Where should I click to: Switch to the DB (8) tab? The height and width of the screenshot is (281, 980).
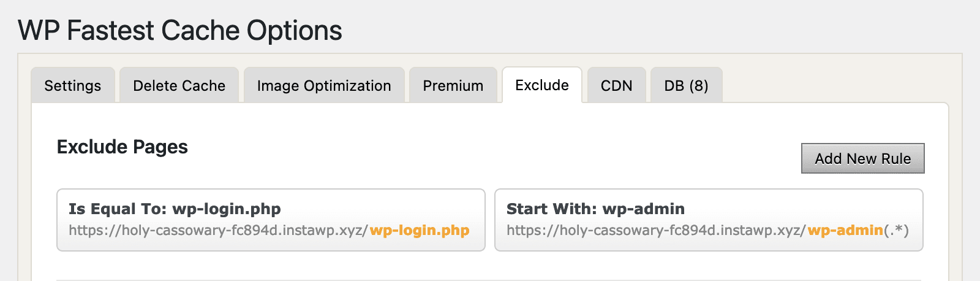tap(686, 86)
